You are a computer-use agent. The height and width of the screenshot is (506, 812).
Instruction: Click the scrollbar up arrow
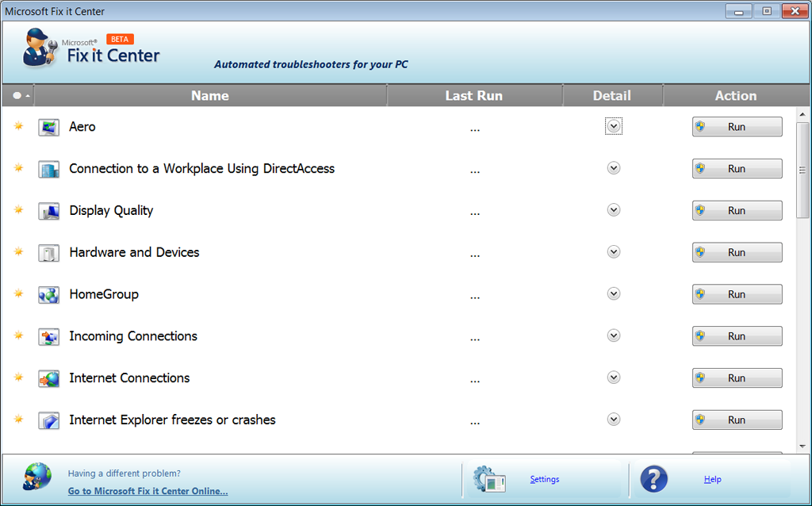802,114
